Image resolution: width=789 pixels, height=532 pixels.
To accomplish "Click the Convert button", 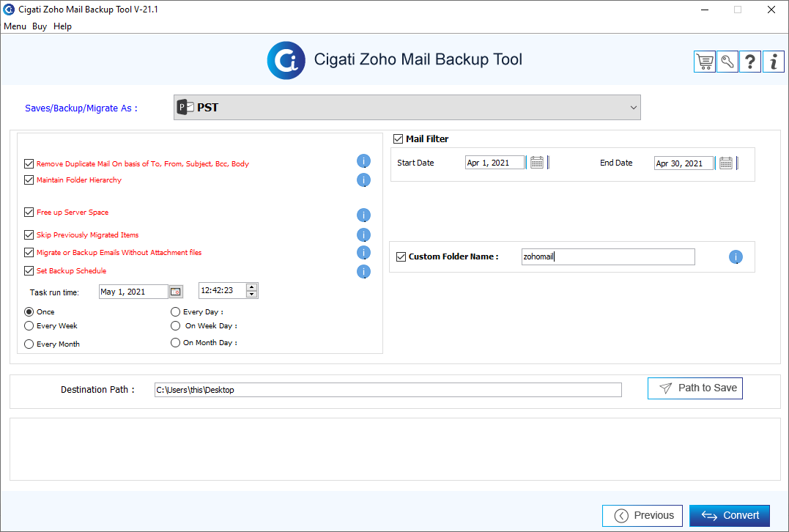I will 730,515.
